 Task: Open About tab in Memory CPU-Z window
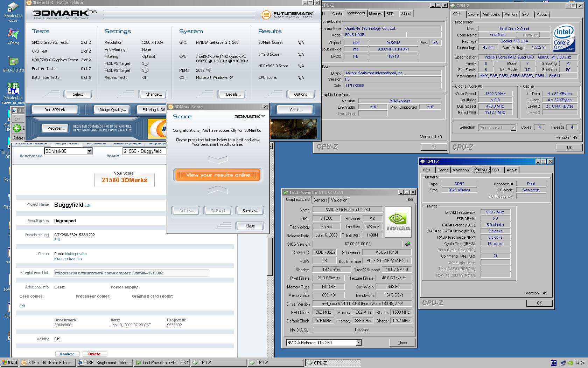coord(511,170)
